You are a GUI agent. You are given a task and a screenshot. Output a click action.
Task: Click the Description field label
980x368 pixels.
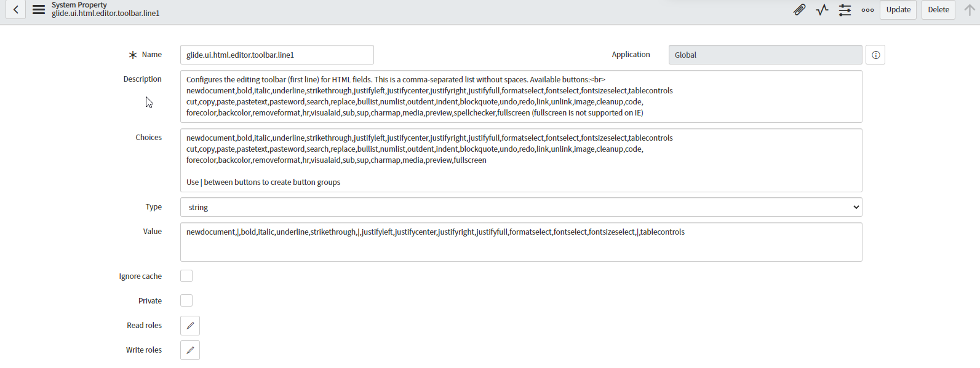point(142,79)
